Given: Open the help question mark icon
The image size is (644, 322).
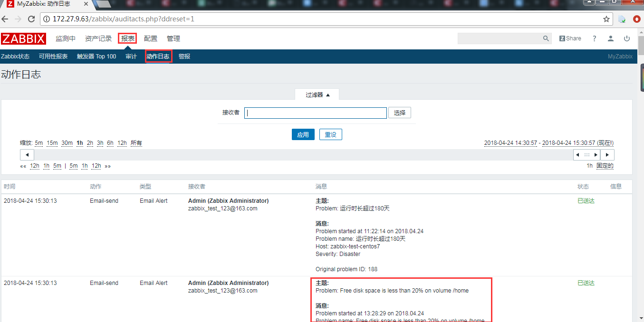Looking at the screenshot, I should [x=594, y=38].
